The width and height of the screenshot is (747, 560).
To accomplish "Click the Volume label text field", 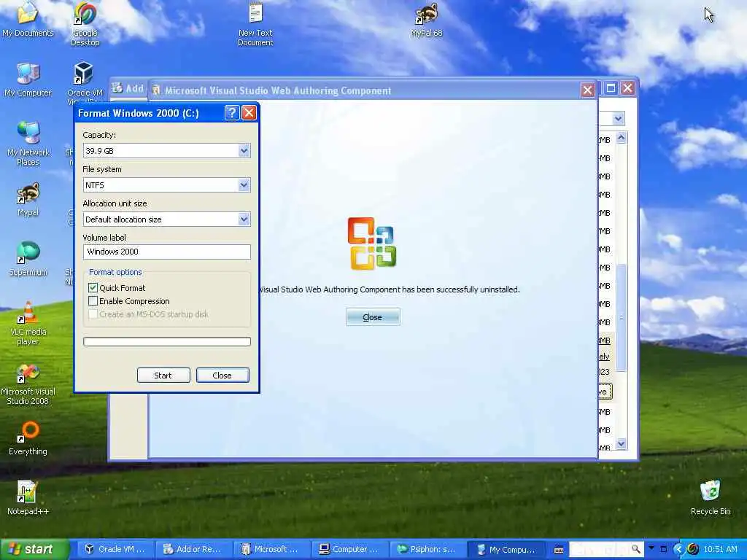I will pyautogui.click(x=167, y=252).
